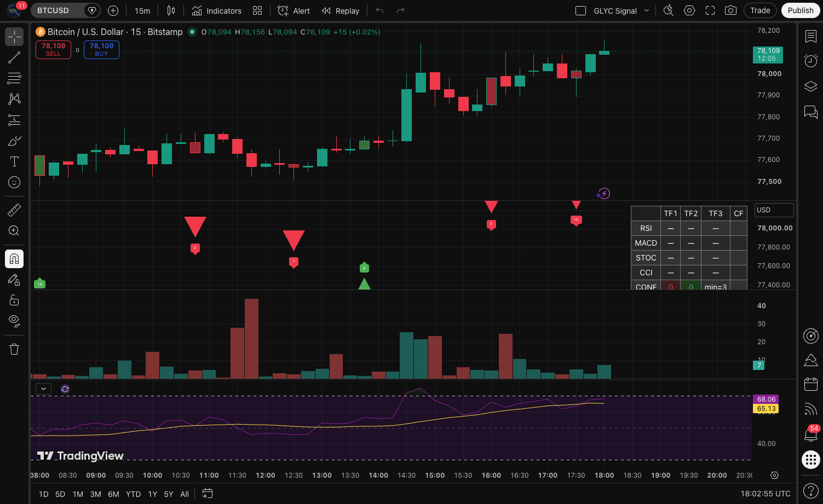Open the products grid menu button
Screen dimensions: 823x504
click(x=811, y=460)
